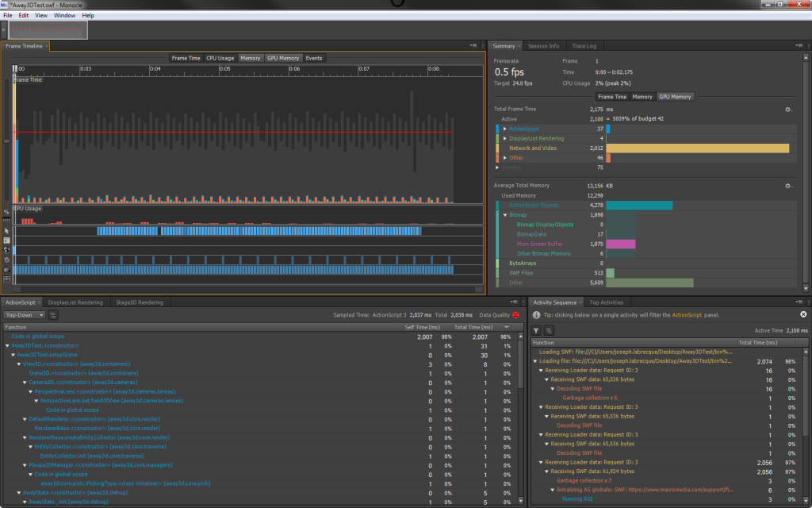This screenshot has height=508, width=812.
Task: Toggle Memory section in Summary
Action: (x=642, y=96)
